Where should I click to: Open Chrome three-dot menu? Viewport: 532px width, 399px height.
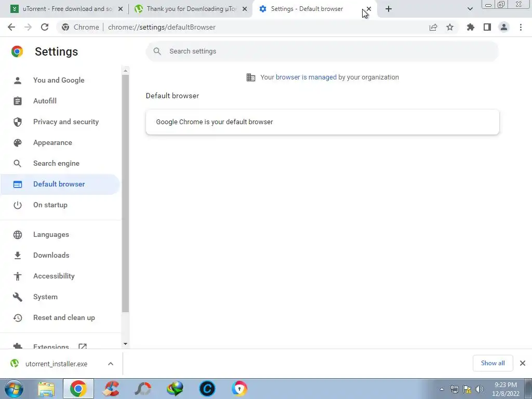click(521, 27)
